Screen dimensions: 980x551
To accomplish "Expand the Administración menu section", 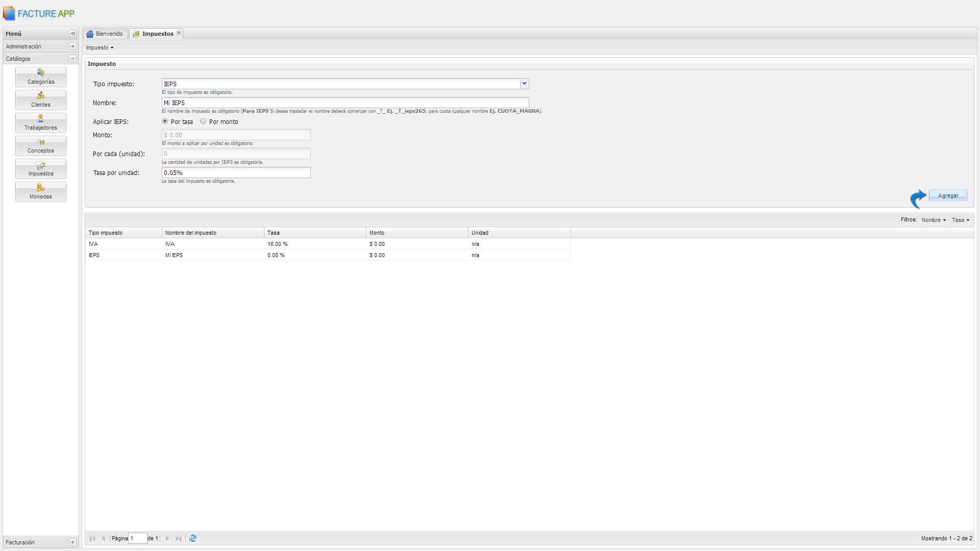I will tap(72, 46).
